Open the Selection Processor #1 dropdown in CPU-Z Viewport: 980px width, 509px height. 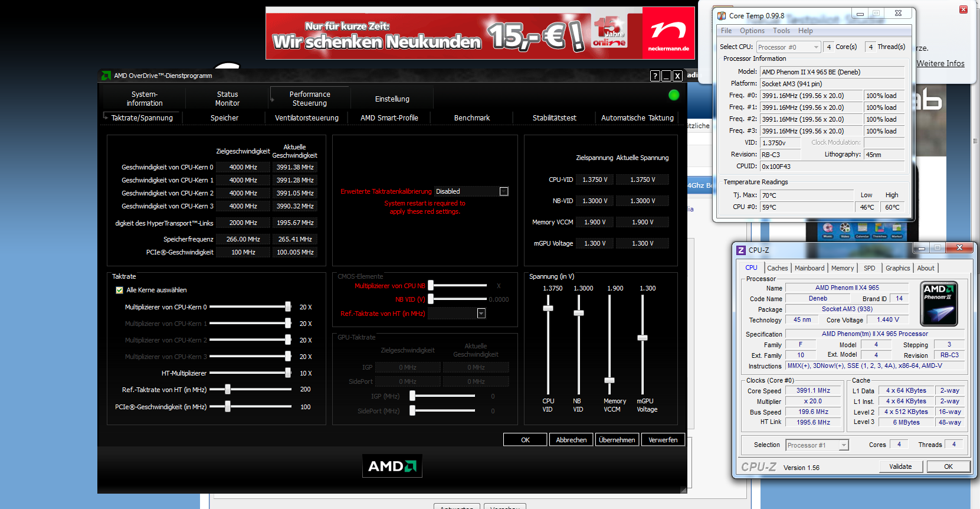tap(817, 445)
